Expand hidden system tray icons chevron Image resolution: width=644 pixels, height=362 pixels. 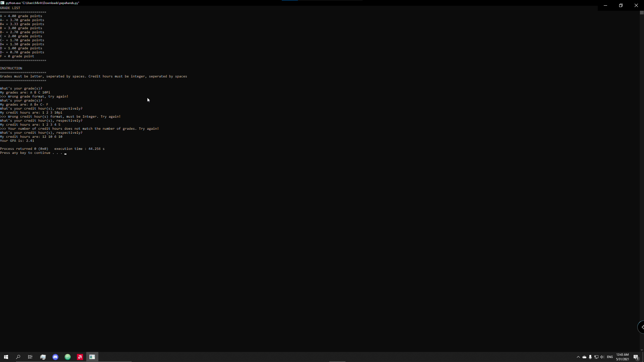[578, 357]
